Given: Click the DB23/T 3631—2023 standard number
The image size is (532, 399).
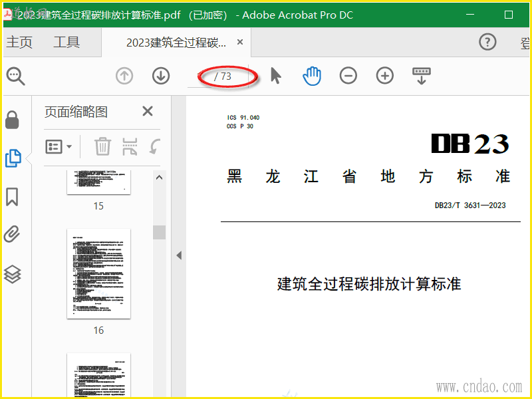Looking at the screenshot, I should coord(470,205).
